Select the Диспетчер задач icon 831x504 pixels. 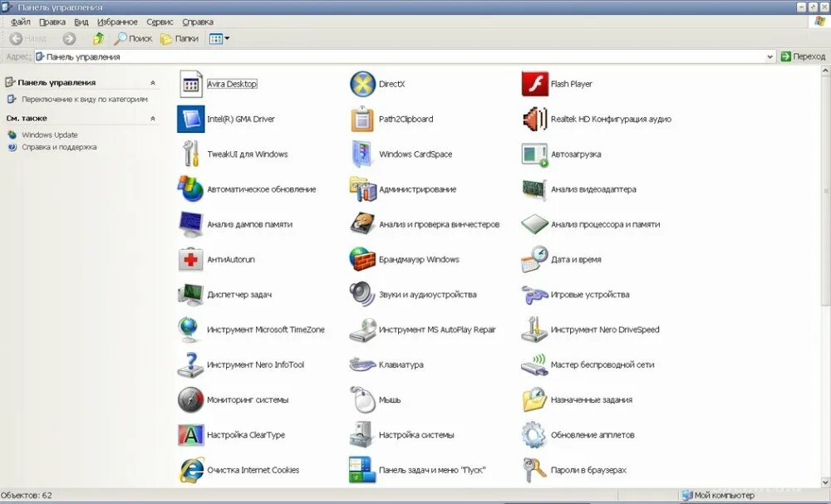[x=191, y=295]
